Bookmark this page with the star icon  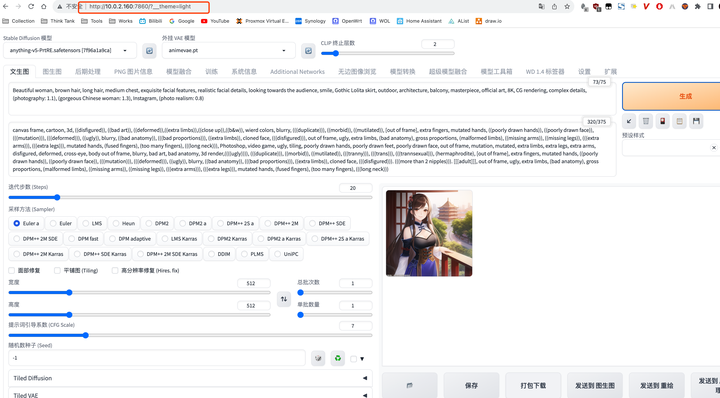(567, 6)
